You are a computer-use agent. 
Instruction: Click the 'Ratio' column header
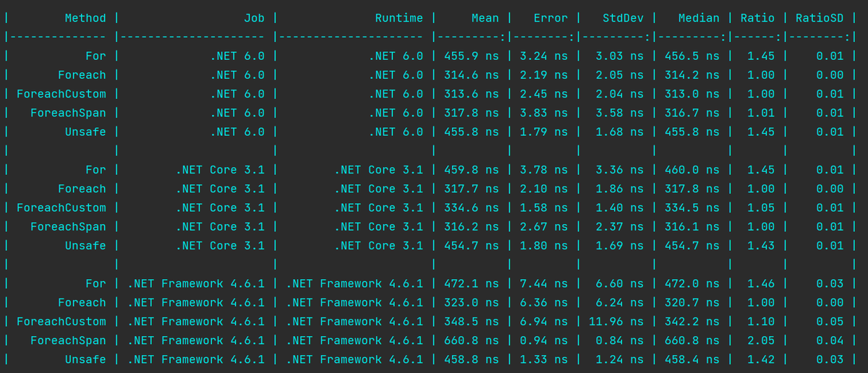click(757, 18)
